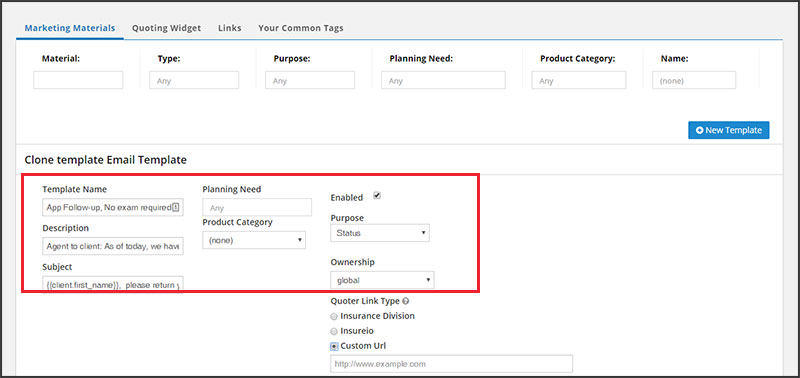Click the template Planning Need field
800x378 pixels.
coord(257,208)
